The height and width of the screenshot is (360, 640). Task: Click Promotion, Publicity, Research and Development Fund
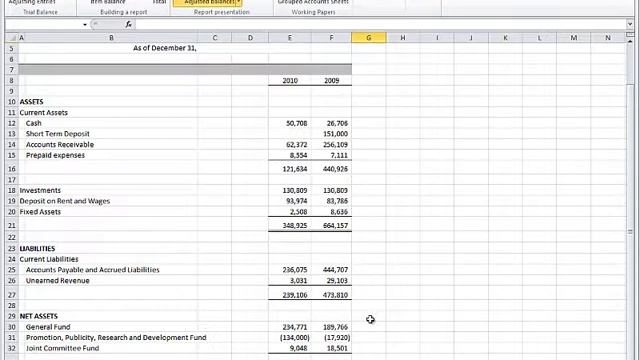click(116, 337)
